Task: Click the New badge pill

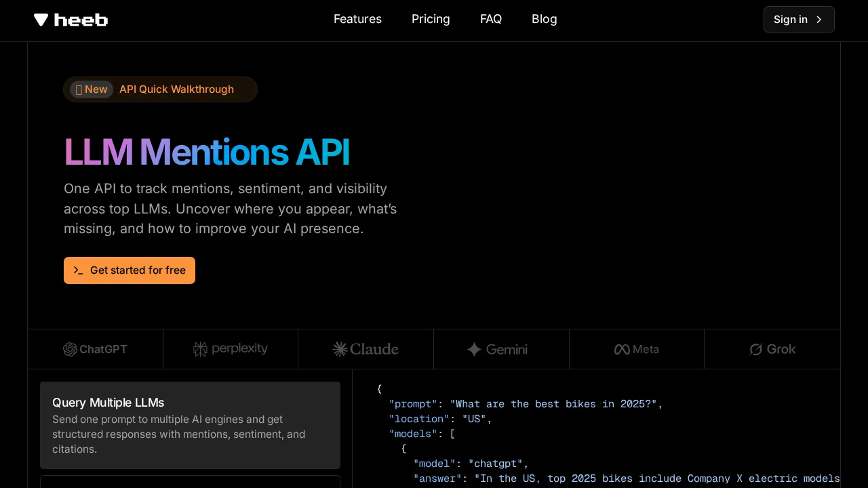Action: click(x=91, y=89)
